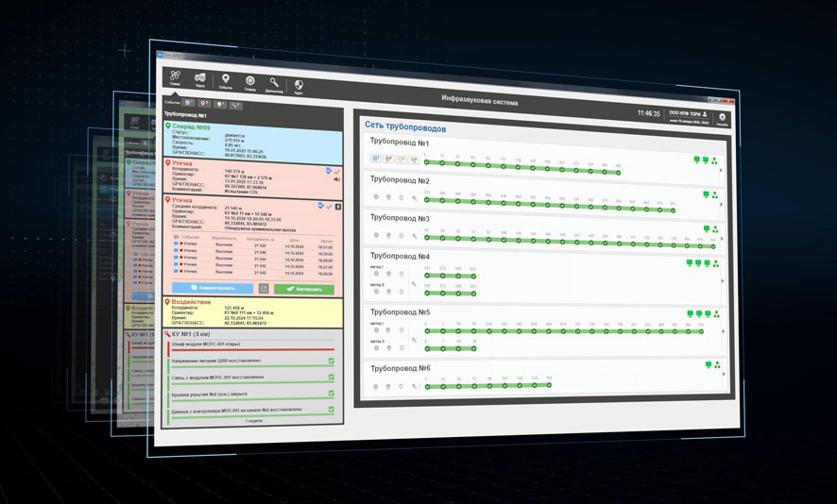Viewport: 837px width, 504px height.
Task: Click the export icon between Комментировать and Квитировать
Action: [264, 289]
